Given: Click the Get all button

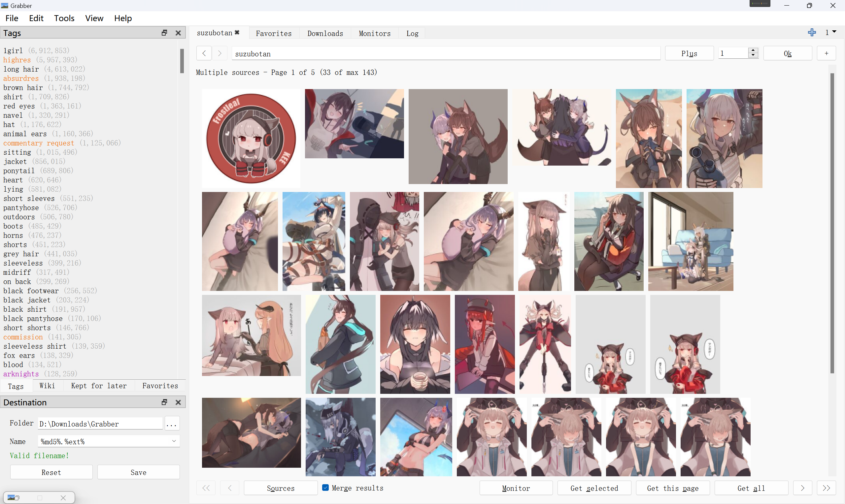Looking at the screenshot, I should pyautogui.click(x=751, y=488).
